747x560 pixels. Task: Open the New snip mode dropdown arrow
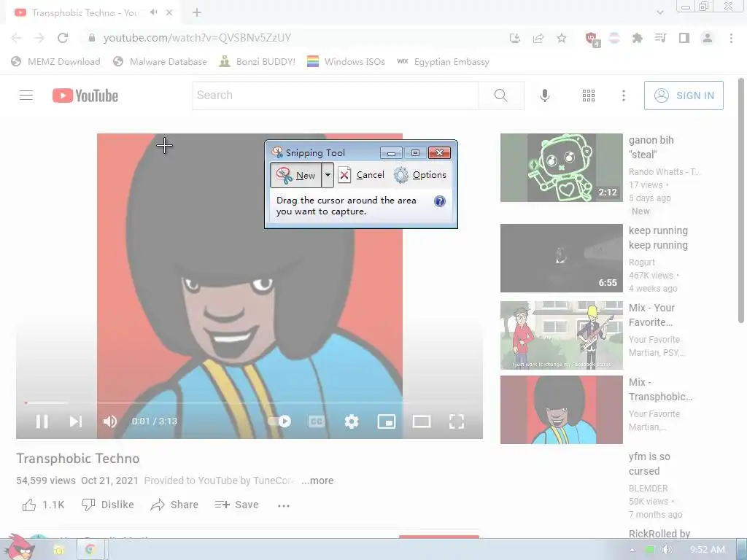point(328,175)
